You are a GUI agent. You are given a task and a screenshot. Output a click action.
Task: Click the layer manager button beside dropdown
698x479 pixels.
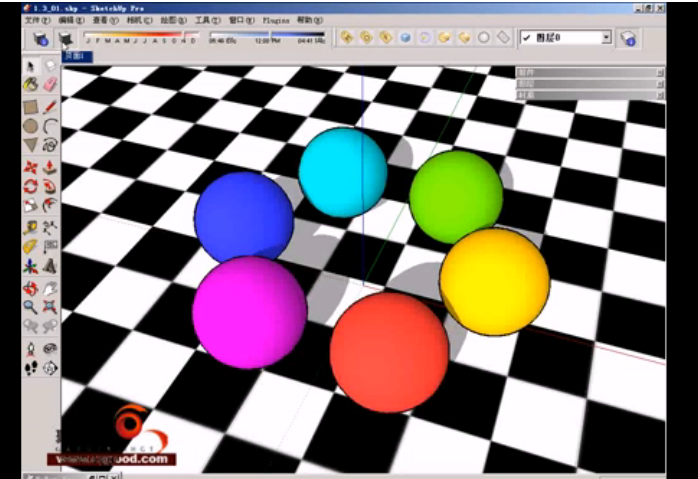pyautogui.click(x=628, y=38)
